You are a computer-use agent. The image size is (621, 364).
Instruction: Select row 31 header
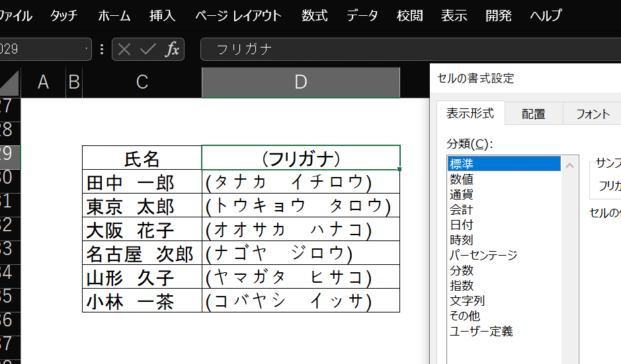10,205
